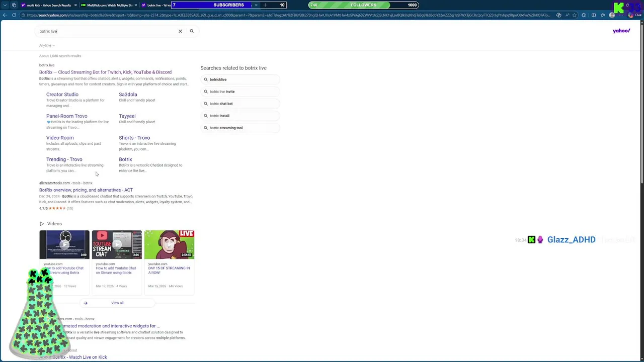Click 'Searches related to botrix live' heading

point(233,68)
